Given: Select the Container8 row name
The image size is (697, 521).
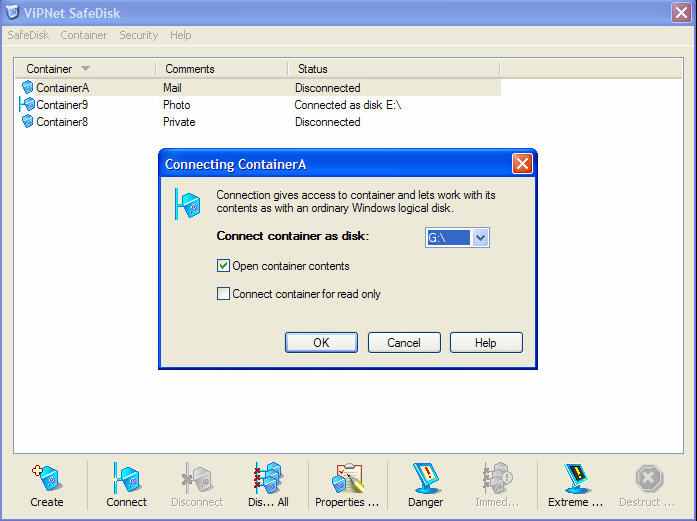Looking at the screenshot, I should pyautogui.click(x=62, y=122).
